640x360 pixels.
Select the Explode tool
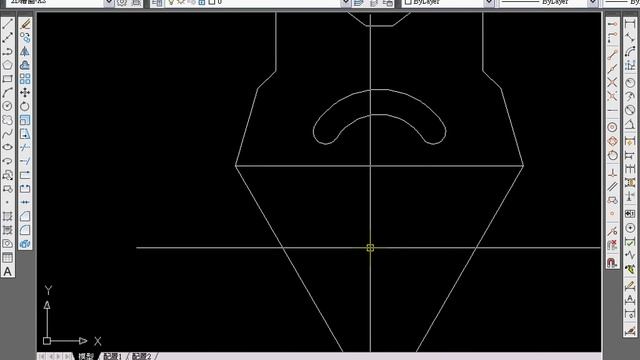coord(25,244)
